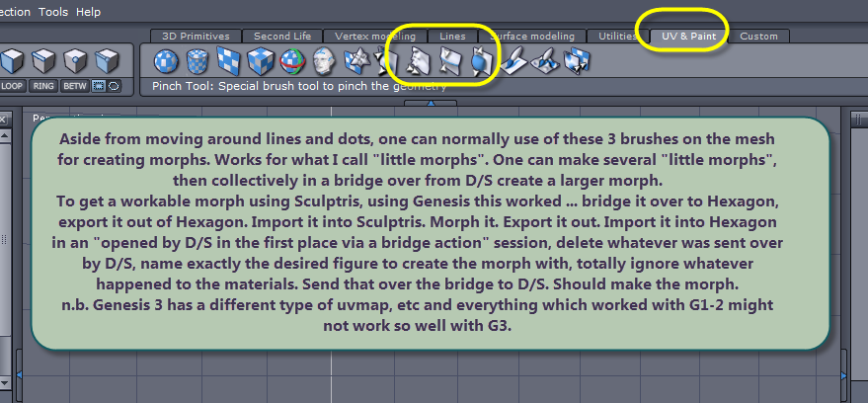Choose the cylindrical UV projection icon
868x403 pixels.
[x=196, y=61]
